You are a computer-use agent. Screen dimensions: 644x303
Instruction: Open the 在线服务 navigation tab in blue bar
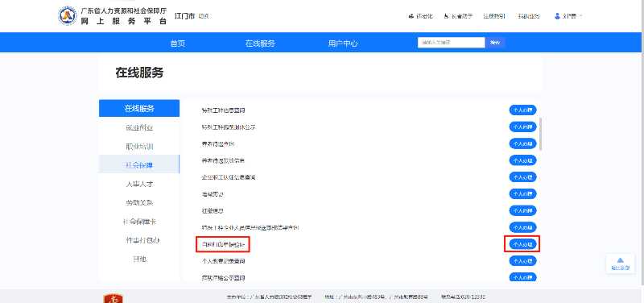(260, 44)
